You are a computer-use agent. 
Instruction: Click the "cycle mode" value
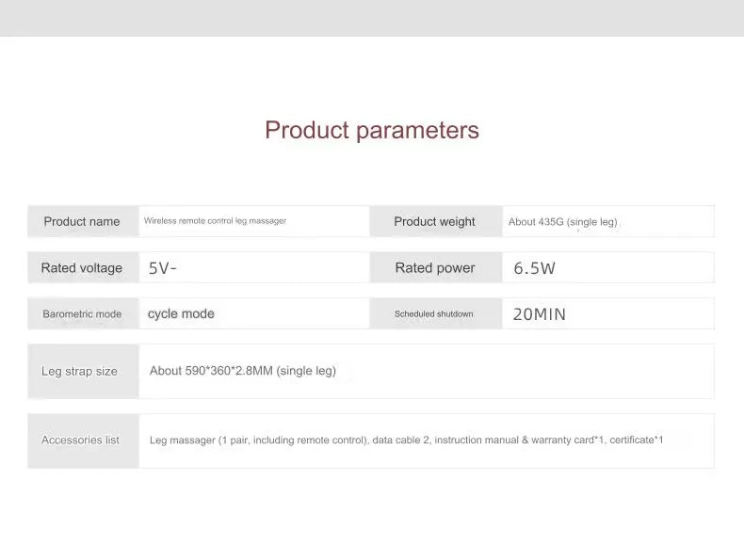click(181, 313)
